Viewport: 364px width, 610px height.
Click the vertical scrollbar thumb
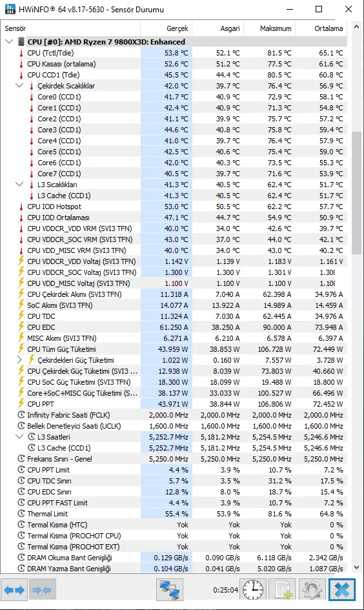click(356, 192)
